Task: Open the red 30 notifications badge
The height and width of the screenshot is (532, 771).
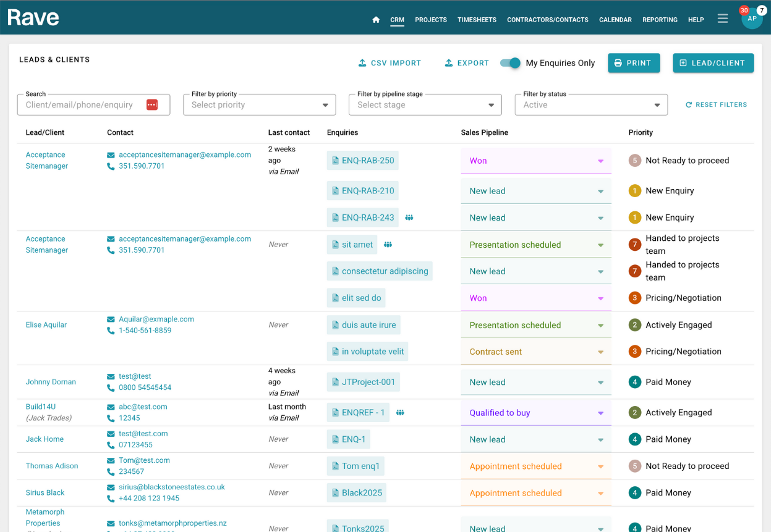Action: pyautogui.click(x=744, y=11)
